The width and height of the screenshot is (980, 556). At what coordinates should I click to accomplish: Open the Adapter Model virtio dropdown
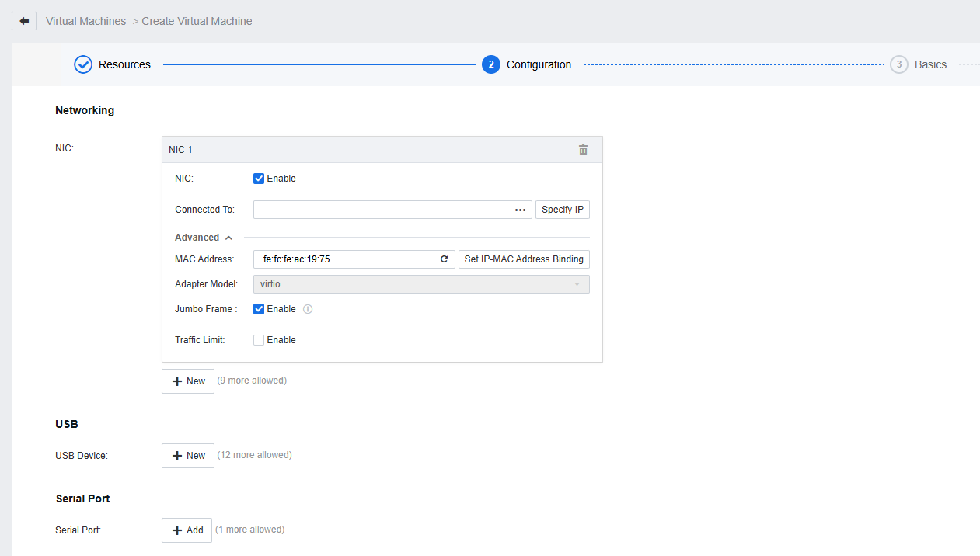[421, 284]
